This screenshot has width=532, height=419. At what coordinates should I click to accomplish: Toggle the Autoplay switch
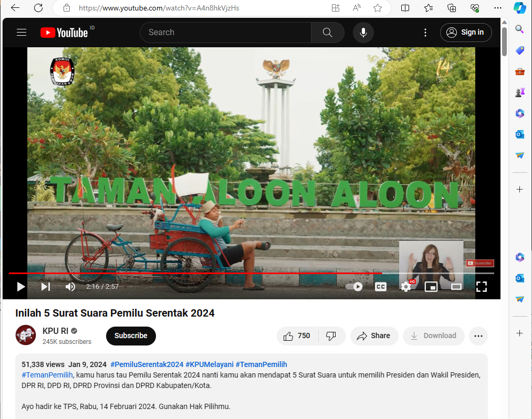[x=354, y=287]
